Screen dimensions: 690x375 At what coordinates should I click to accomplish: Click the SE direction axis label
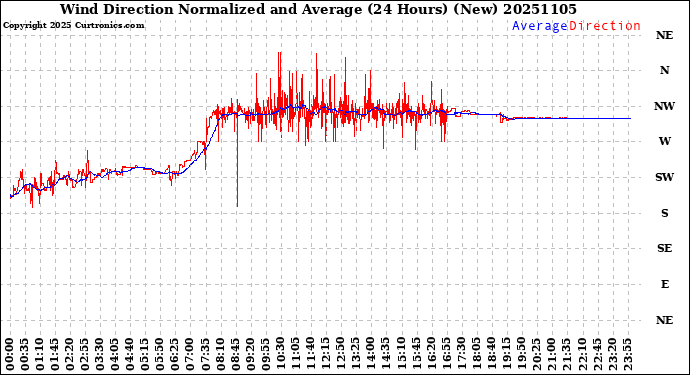(x=664, y=249)
